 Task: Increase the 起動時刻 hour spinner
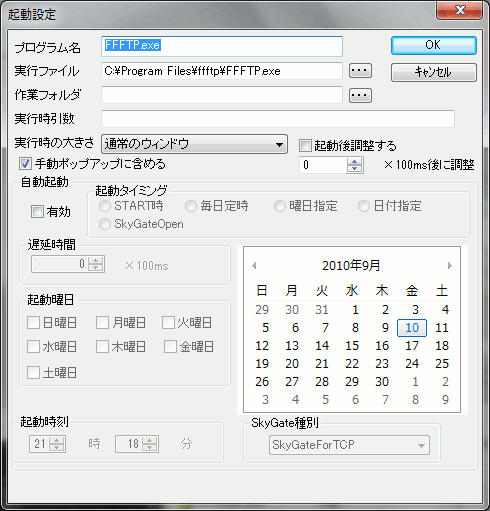(x=57, y=440)
